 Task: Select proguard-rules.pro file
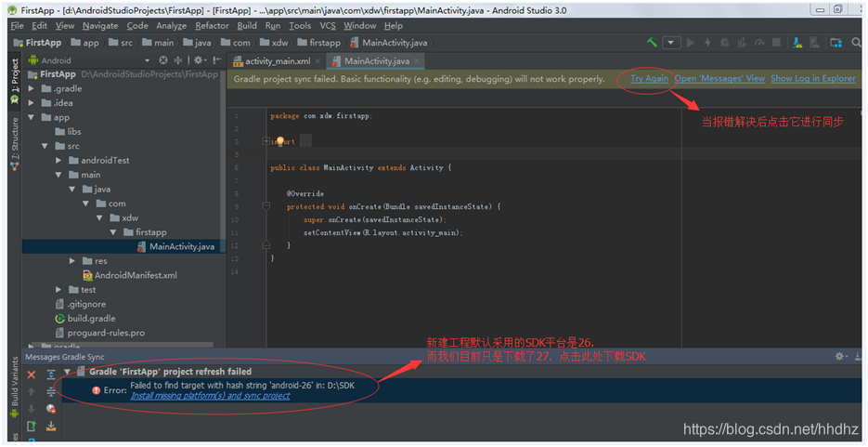pos(99,333)
